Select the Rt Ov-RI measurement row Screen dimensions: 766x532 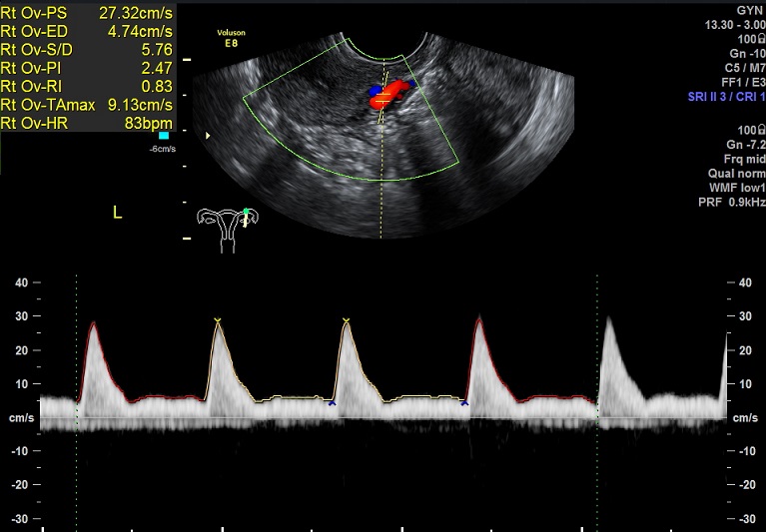88,86
